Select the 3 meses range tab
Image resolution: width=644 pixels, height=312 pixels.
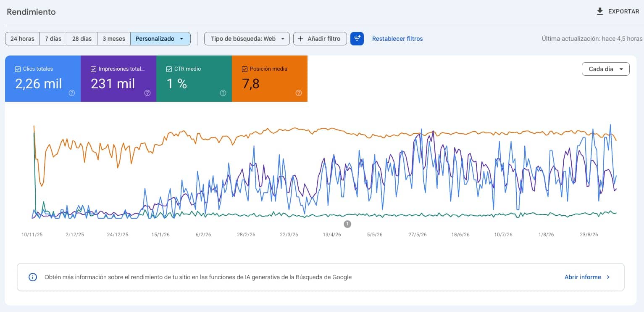pos(114,39)
